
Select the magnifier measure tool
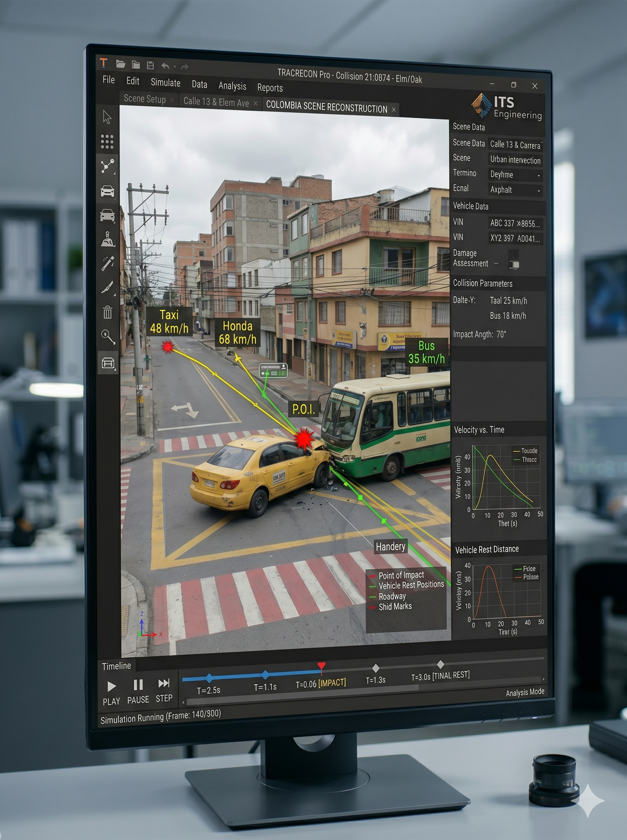[x=108, y=337]
